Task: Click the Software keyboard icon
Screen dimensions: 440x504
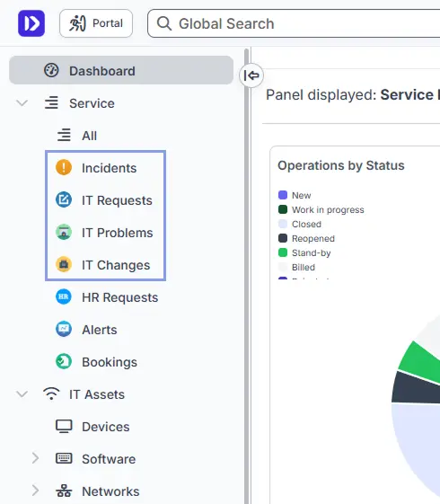Action: 64,458
